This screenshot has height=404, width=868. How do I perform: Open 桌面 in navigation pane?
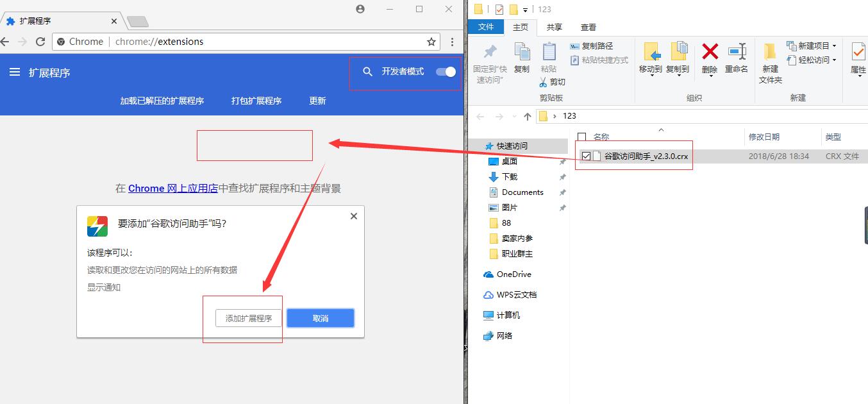510,161
